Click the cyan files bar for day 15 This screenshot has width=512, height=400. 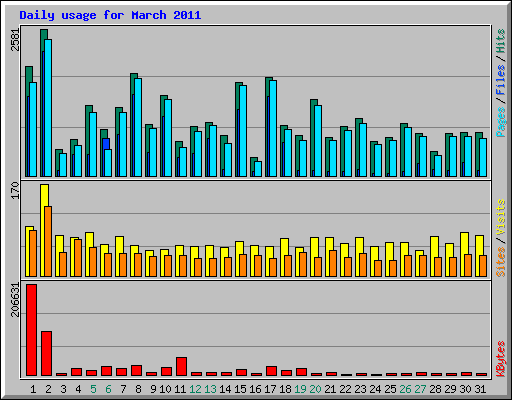click(x=243, y=131)
